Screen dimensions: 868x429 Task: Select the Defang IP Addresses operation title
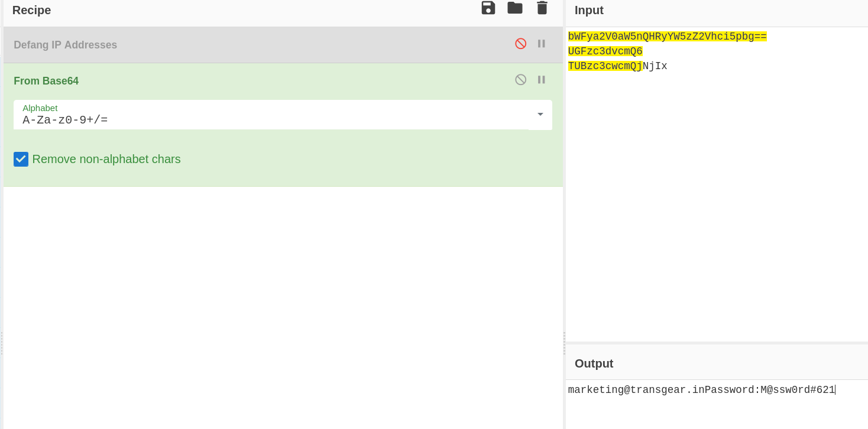pos(65,45)
